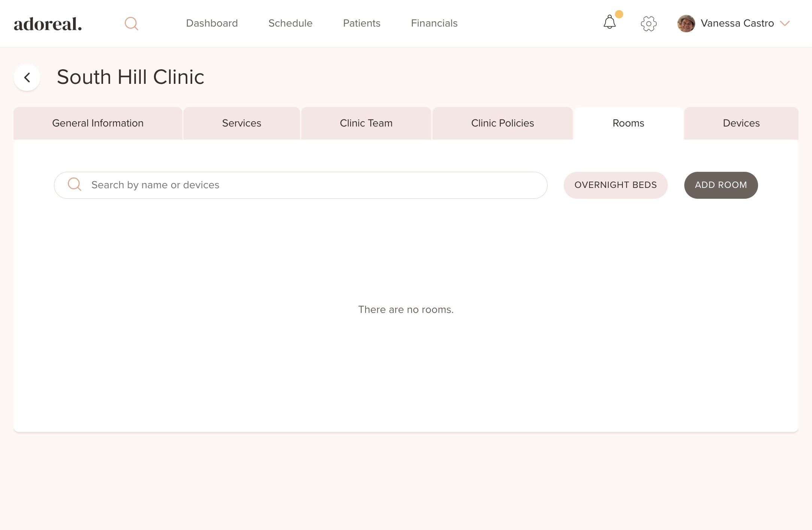Open the Vanessa Castro account menu

pyautogui.click(x=737, y=24)
